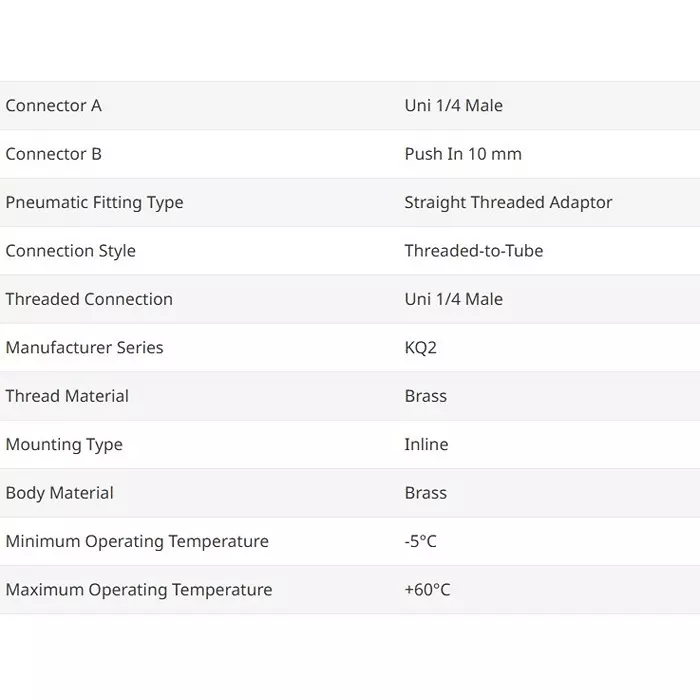Select the KQ2 series value

click(x=420, y=348)
